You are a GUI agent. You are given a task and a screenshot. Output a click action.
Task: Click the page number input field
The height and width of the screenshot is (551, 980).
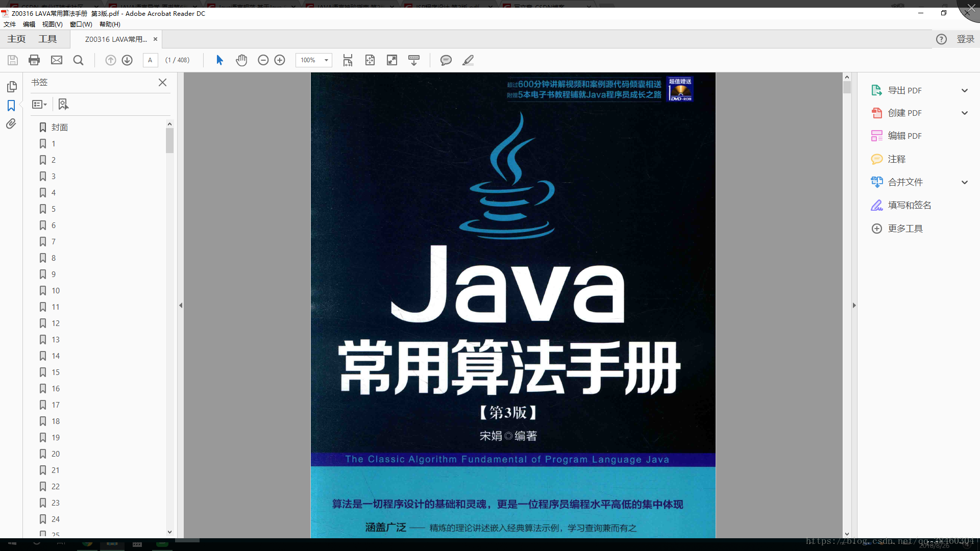tap(150, 60)
